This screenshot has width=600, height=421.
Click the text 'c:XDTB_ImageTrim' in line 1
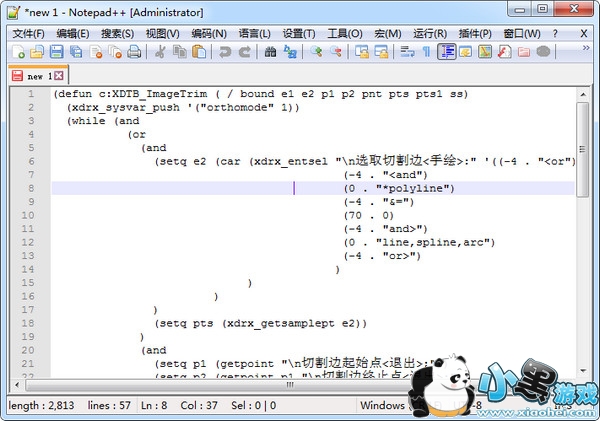click(x=153, y=94)
